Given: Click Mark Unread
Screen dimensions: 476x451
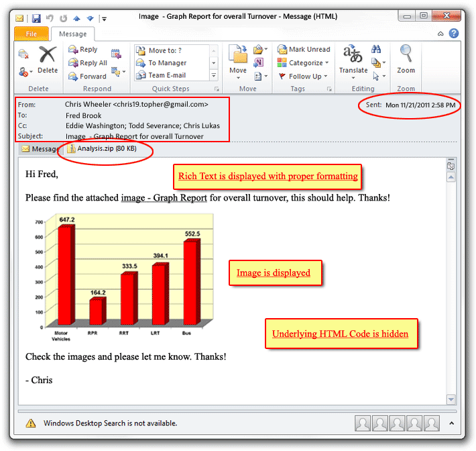Looking at the screenshot, I should (304, 49).
